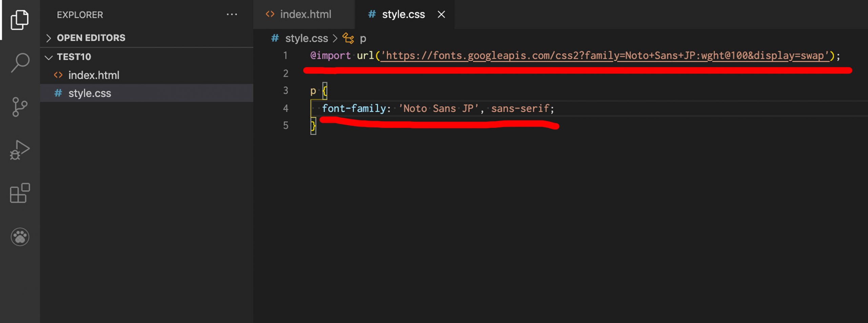Open the Source Control view
This screenshot has height=323, width=868.
pyautogui.click(x=20, y=107)
